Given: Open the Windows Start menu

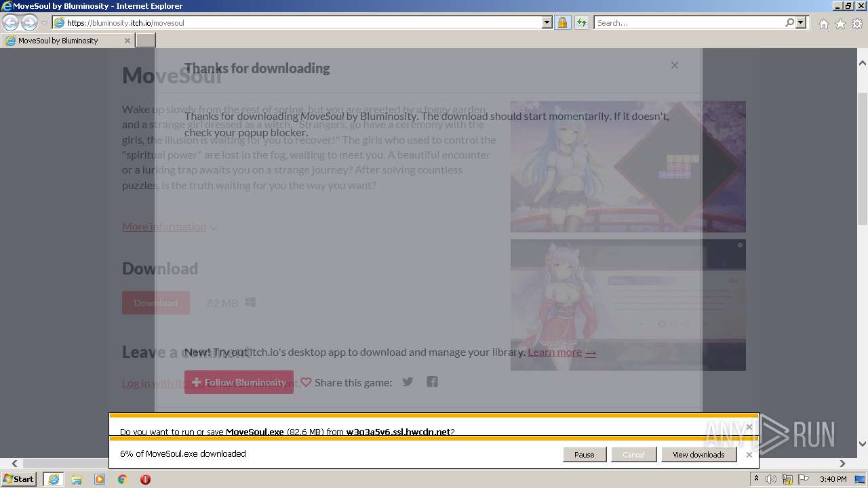Looking at the screenshot, I should (19, 479).
